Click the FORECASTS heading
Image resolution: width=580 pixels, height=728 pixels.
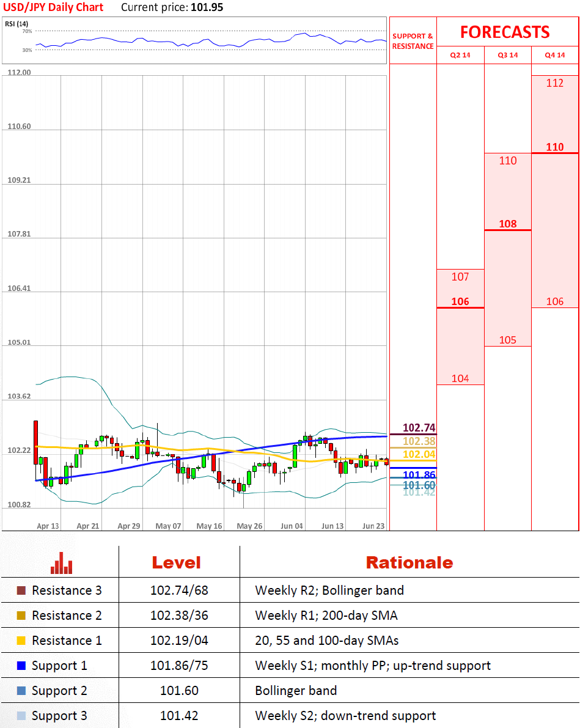click(x=505, y=32)
